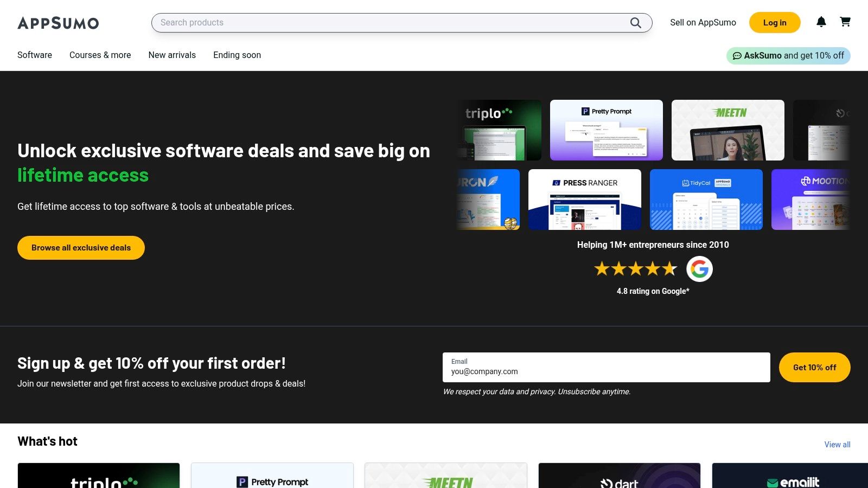Select the New arrivals tab
The width and height of the screenshot is (868, 488).
point(172,55)
